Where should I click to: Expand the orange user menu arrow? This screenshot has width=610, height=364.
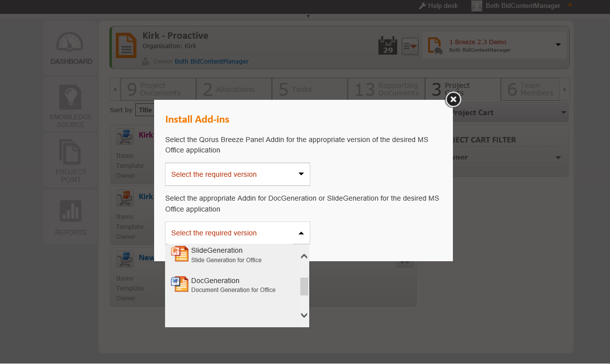point(570,5)
